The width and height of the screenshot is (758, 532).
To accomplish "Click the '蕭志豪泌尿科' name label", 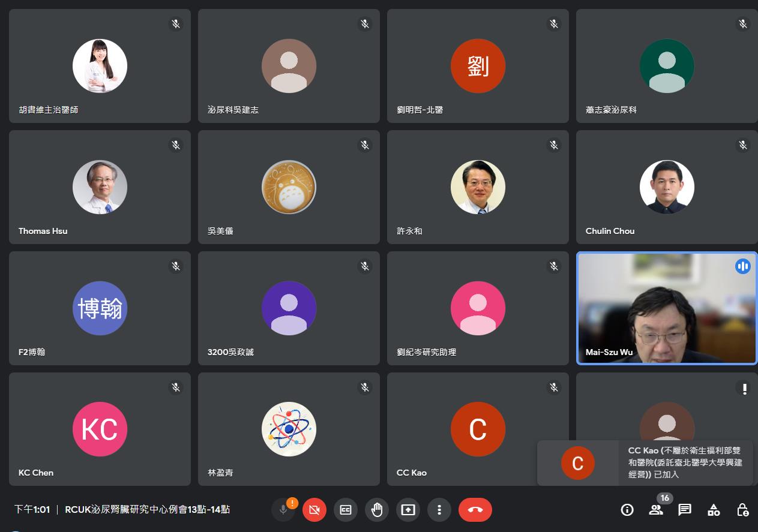I will (611, 110).
